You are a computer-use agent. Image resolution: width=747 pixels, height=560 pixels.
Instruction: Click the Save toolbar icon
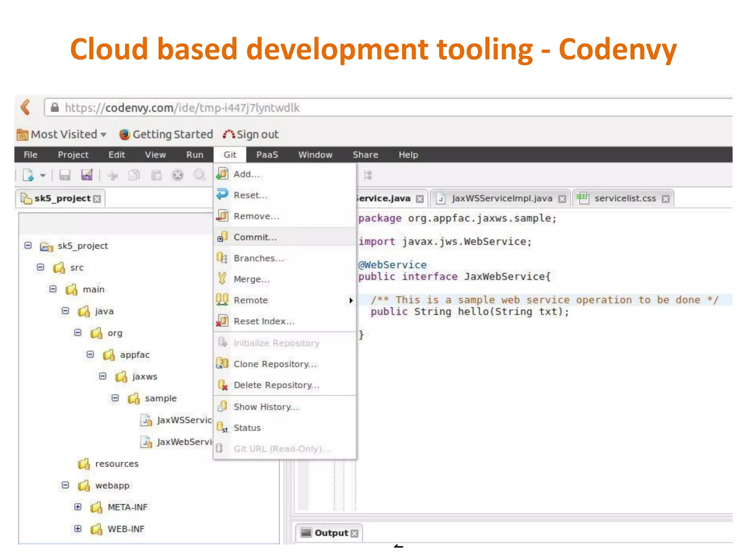click(65, 175)
